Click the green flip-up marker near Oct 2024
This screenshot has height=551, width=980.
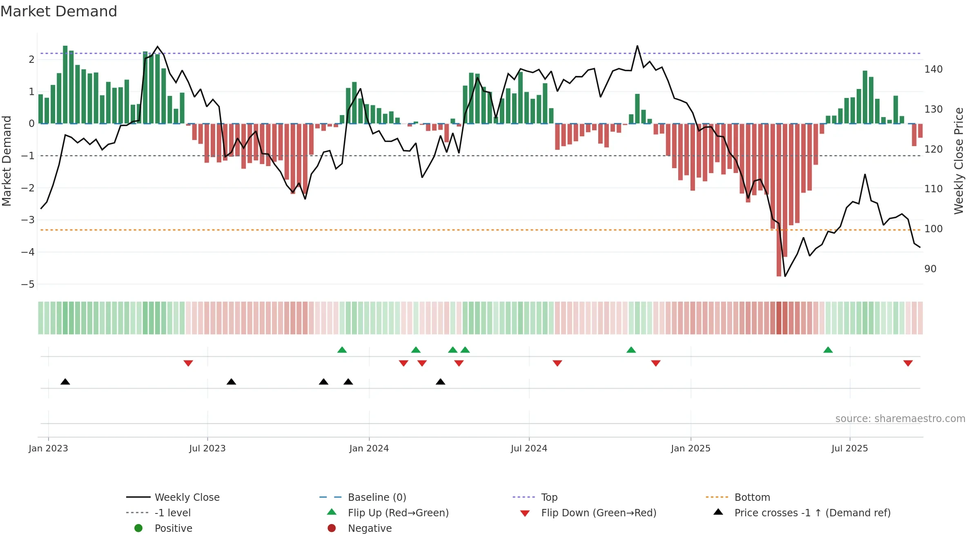coord(631,350)
